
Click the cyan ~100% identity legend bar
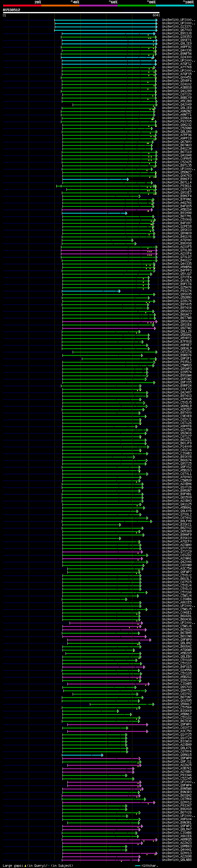[x=175, y=6]
